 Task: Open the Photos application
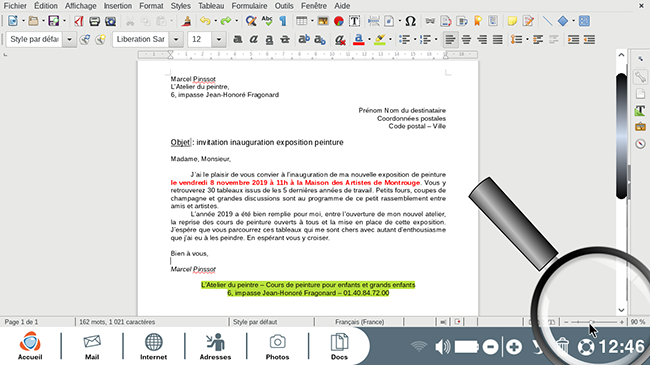pyautogui.click(x=277, y=347)
